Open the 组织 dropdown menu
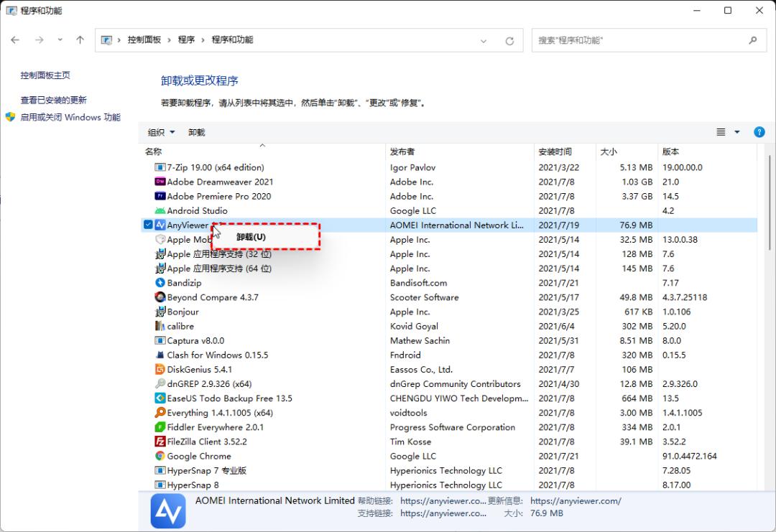This screenshot has width=776, height=532. point(160,132)
